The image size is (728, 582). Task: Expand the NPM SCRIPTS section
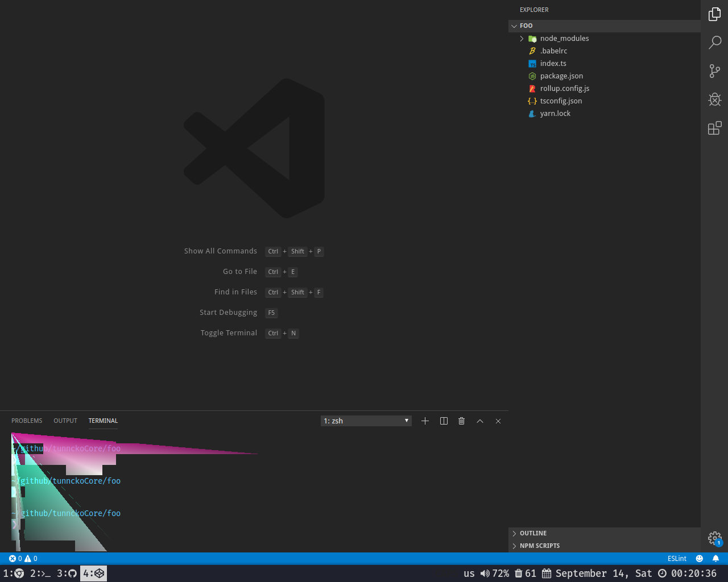tap(540, 546)
